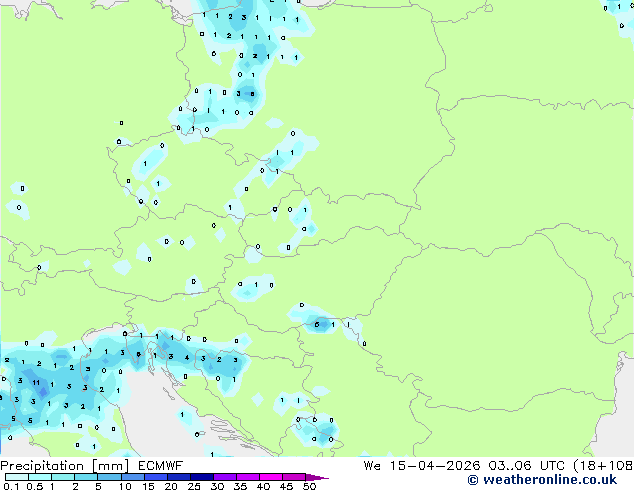Select the 0.5–1 mm legend color box

[x=40, y=477]
